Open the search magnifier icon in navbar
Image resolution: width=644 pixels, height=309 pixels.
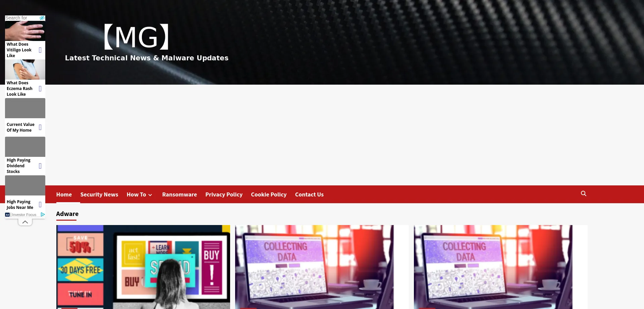pos(583,193)
